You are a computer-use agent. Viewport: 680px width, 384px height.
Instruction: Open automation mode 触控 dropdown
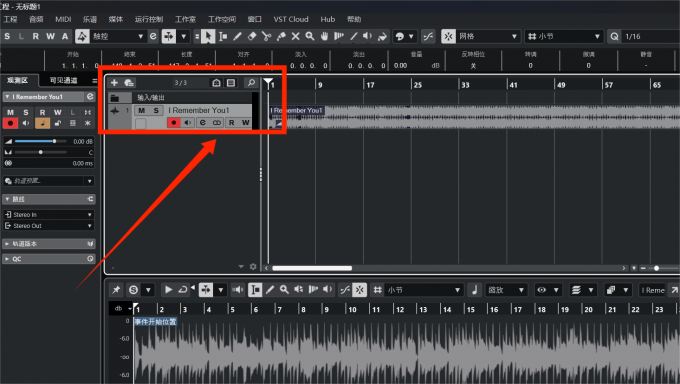click(117, 36)
